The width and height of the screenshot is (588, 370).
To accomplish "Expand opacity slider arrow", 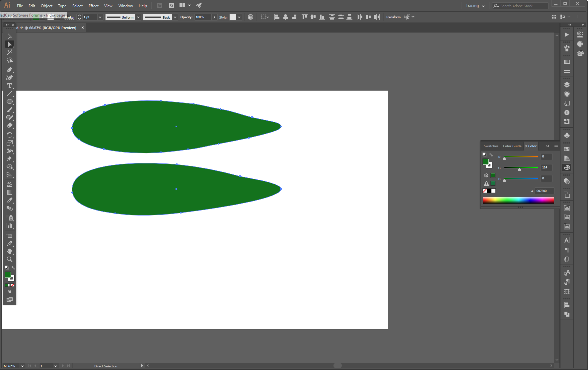I will click(x=214, y=17).
